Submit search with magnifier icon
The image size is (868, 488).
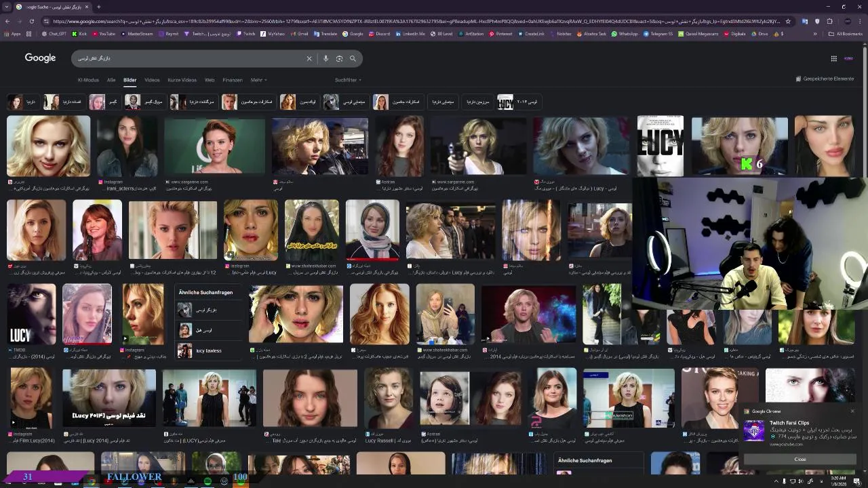point(353,58)
